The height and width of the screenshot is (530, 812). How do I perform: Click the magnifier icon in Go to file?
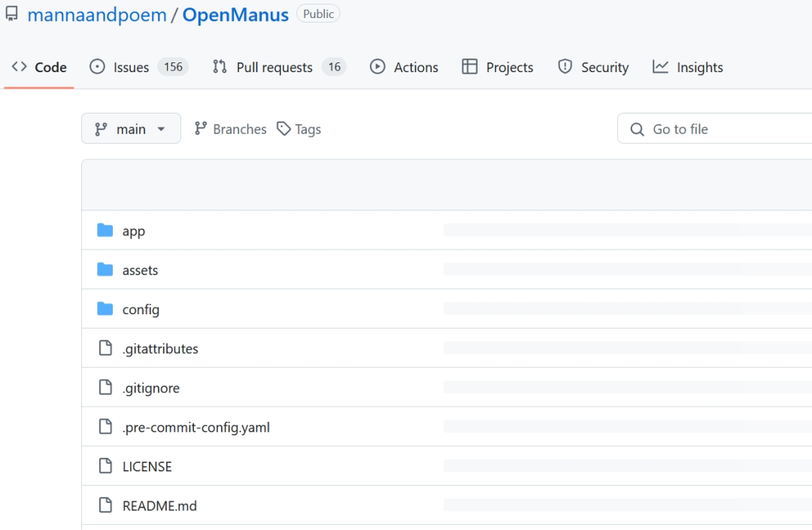click(637, 129)
